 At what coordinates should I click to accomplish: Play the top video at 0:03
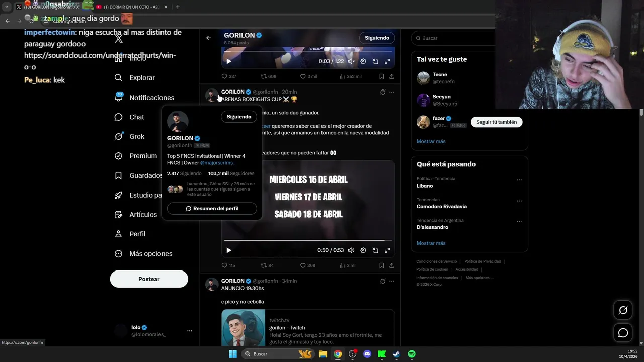[228, 61]
